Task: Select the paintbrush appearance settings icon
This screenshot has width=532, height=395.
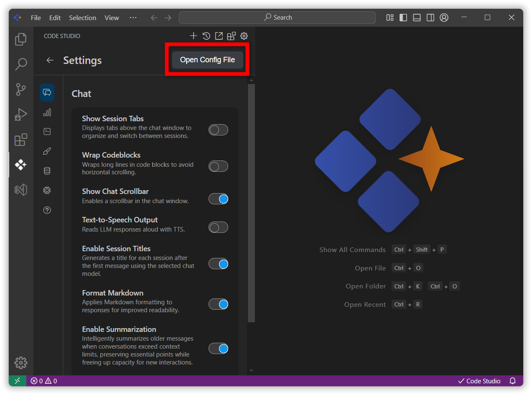Action: point(47,151)
